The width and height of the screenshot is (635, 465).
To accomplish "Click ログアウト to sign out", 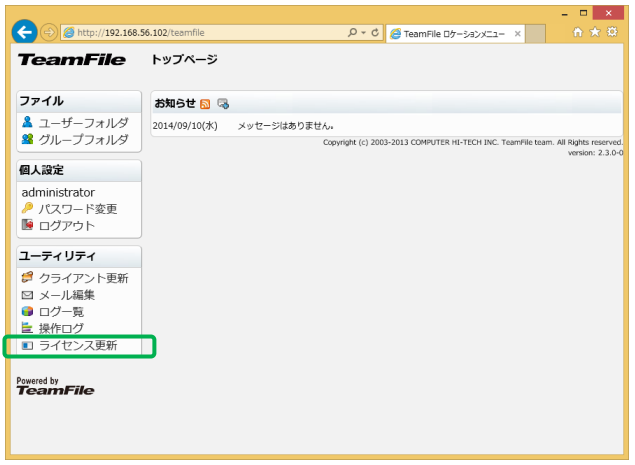I will coord(66,225).
